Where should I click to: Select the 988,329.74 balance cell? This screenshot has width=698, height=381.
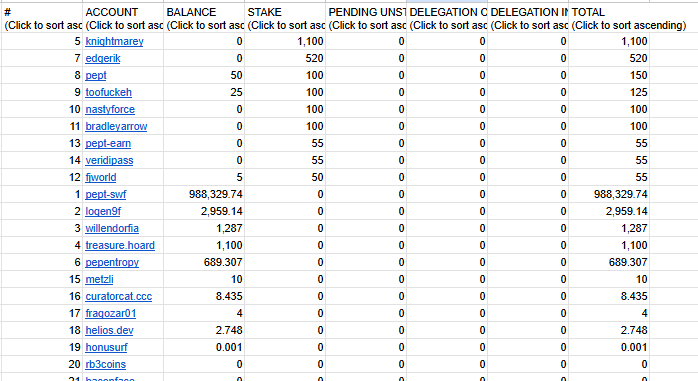(x=204, y=195)
